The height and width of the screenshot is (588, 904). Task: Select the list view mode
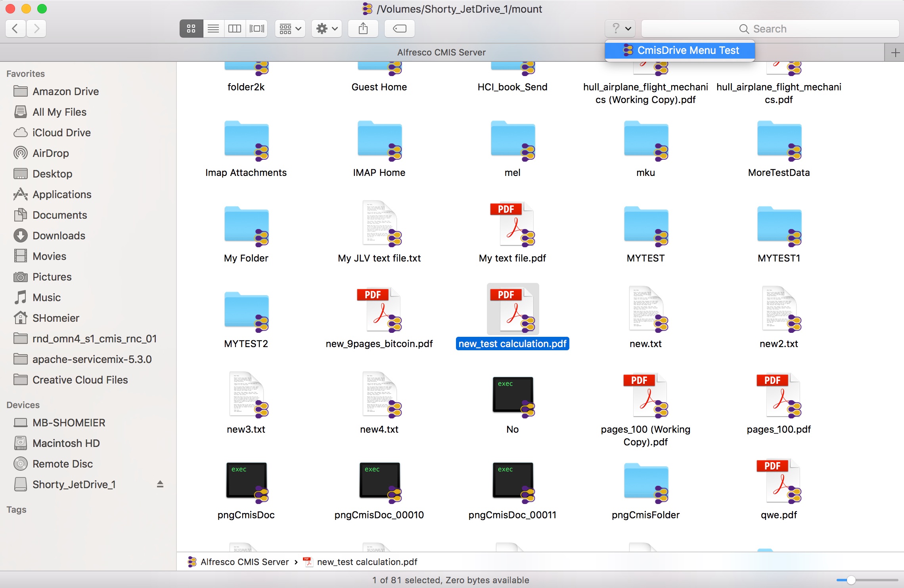point(213,28)
